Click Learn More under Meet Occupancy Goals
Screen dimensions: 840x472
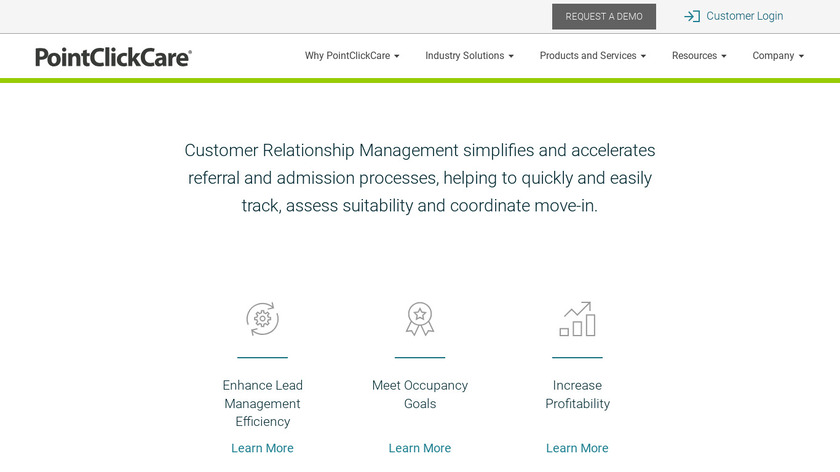point(420,448)
